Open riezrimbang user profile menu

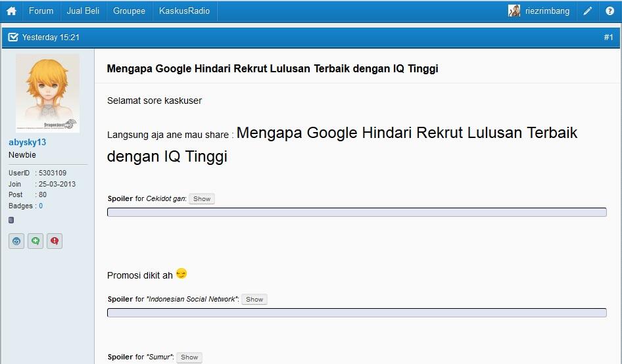(x=547, y=11)
